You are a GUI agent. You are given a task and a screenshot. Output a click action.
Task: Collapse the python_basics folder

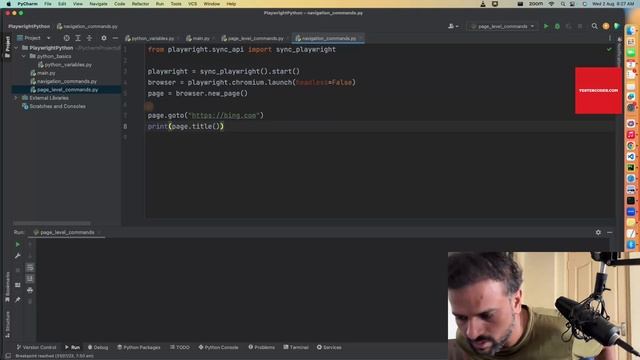coord(24,56)
